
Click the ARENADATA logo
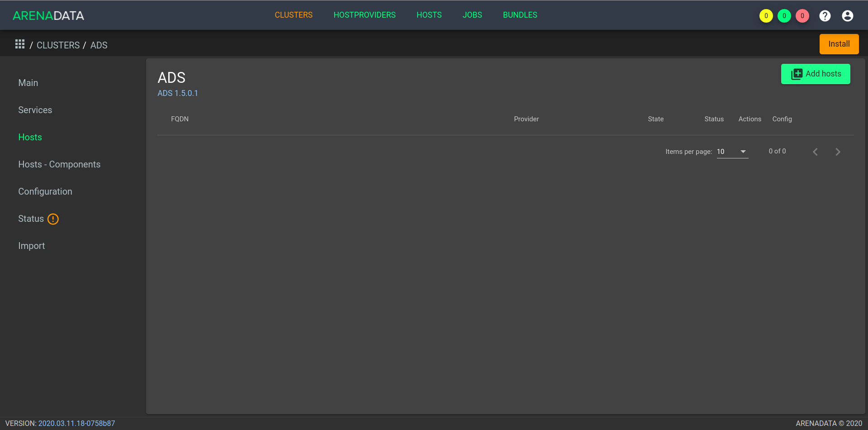tap(48, 15)
